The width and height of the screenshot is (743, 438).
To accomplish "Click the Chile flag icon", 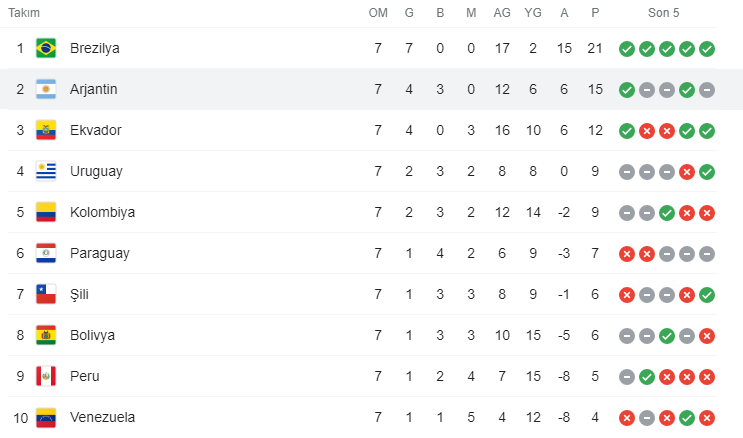I will [46, 294].
